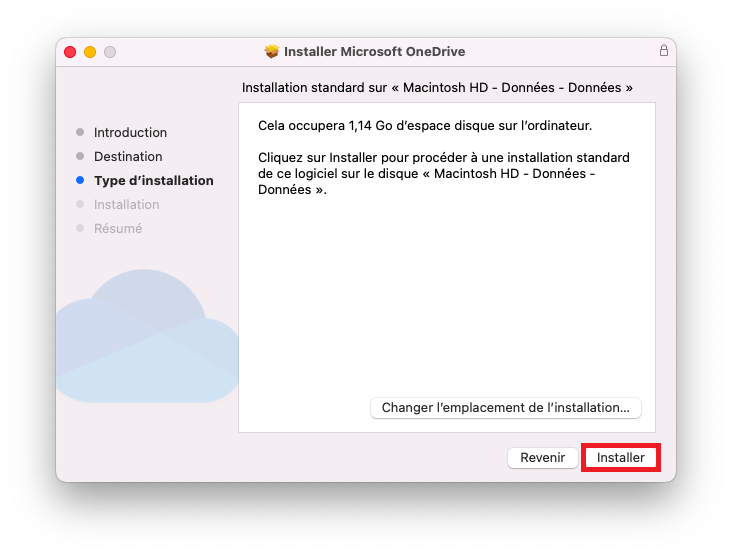Screen dimensions: 732x556
Task: Click the blue bullet beside Type d'installation
Action: coord(80,180)
